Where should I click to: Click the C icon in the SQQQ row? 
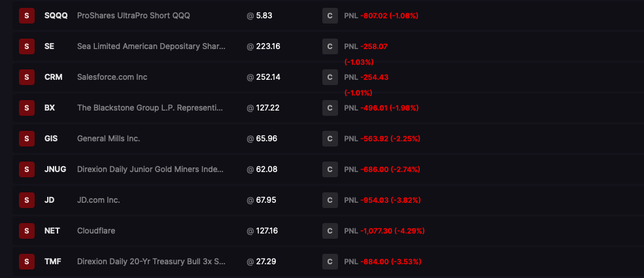point(330,16)
